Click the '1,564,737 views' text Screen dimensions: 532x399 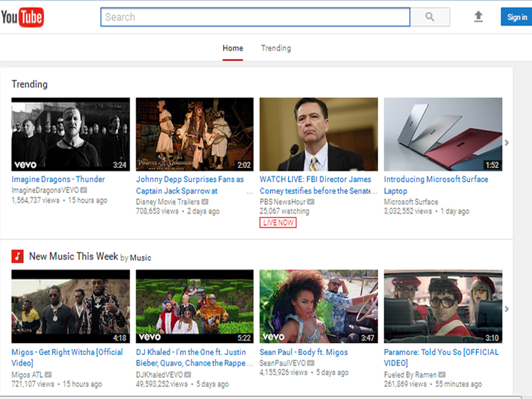coord(35,200)
